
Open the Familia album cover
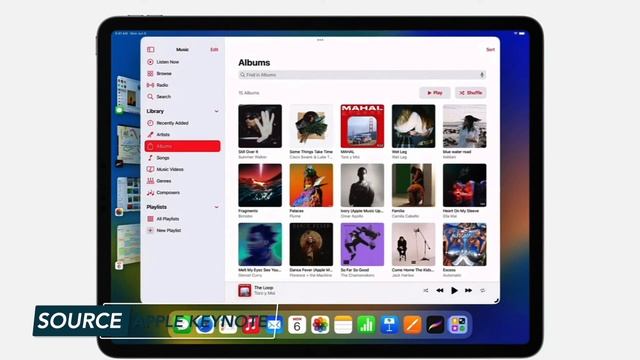(413, 185)
